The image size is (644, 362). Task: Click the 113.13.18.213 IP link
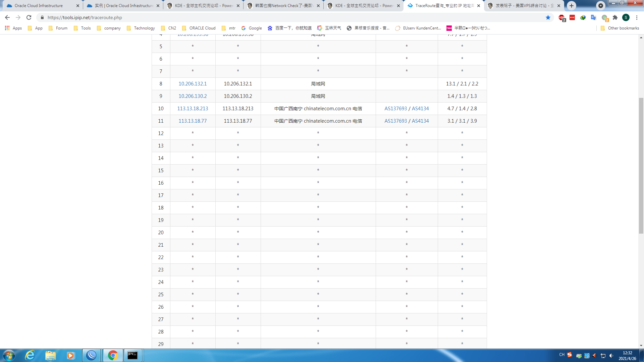(193, 109)
